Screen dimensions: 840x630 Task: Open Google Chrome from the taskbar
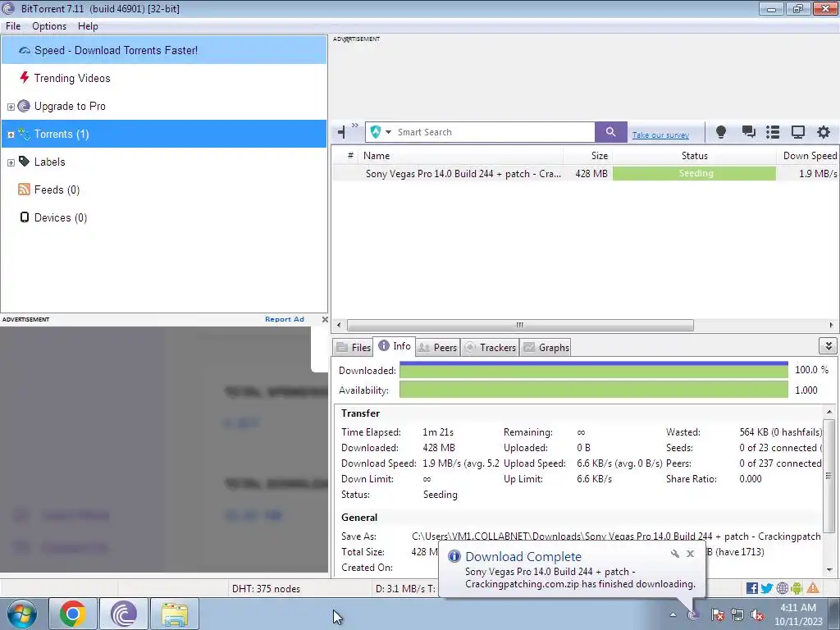73,614
